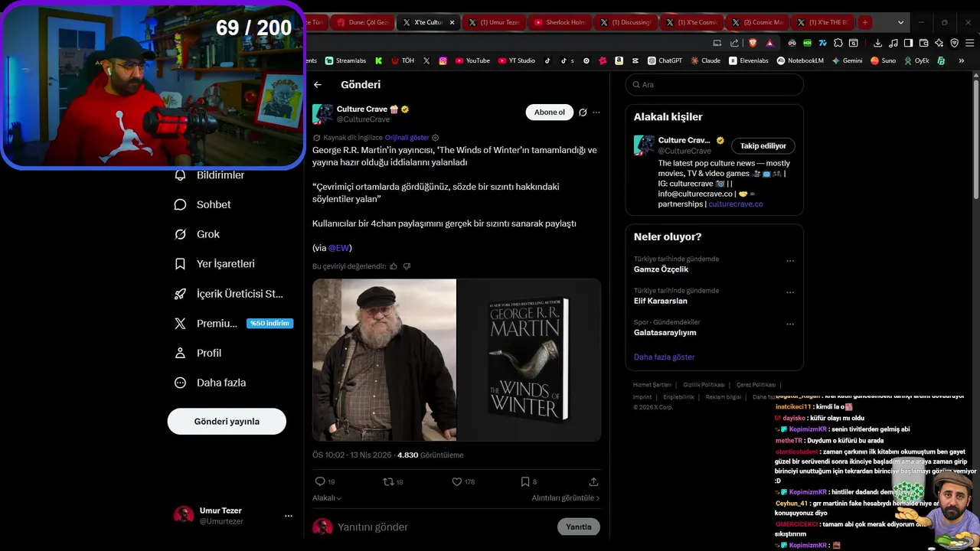Open Daha fazla in the sidebar
Image resolution: width=980 pixels, height=551 pixels.
click(210, 383)
